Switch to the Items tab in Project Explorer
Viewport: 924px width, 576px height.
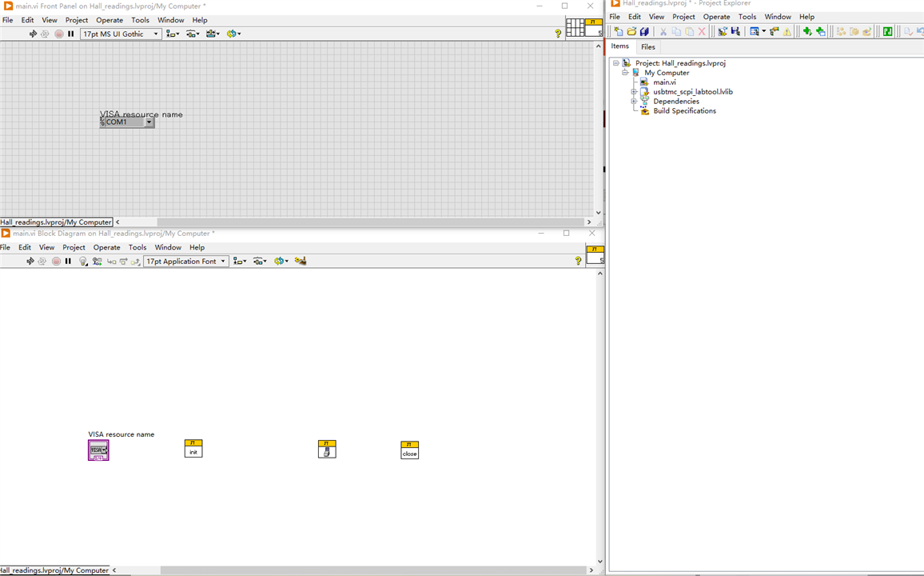click(620, 46)
